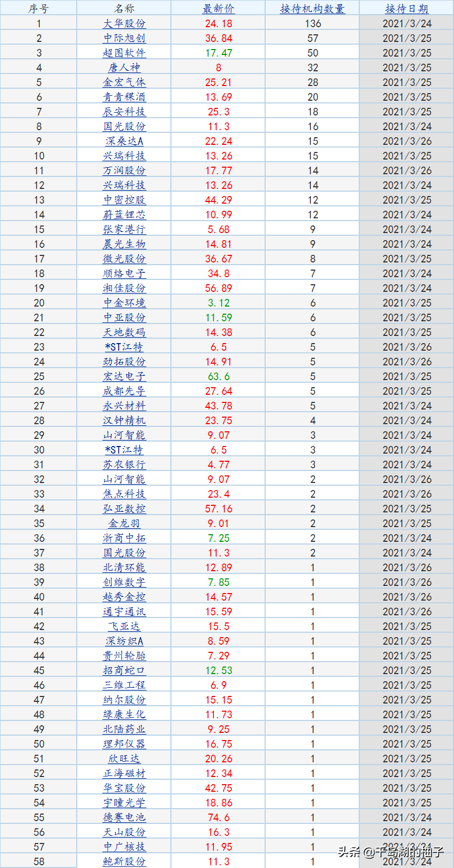
Task: Select the 苏农银行 stock link
Action: (124, 464)
